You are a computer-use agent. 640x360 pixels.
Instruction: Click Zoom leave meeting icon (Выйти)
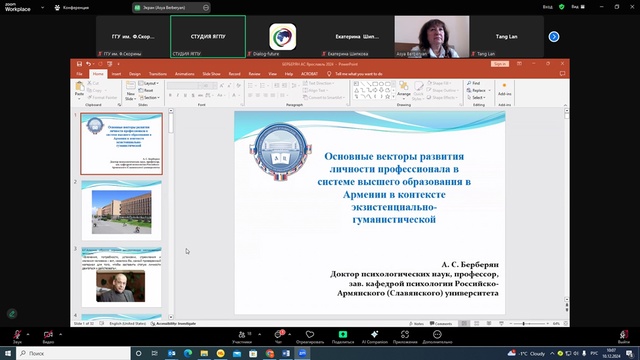[x=624, y=335]
